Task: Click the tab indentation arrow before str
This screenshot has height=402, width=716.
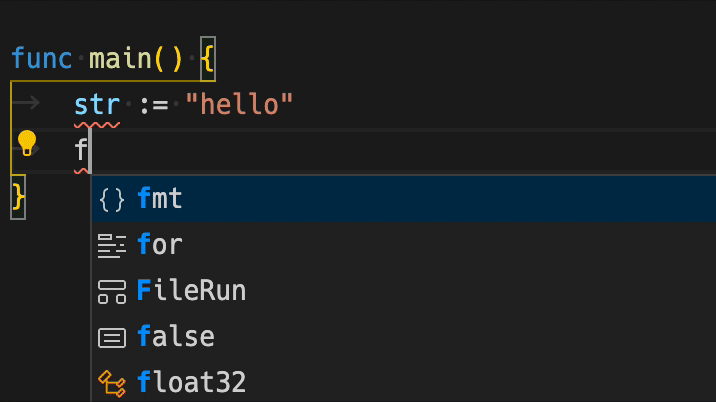Action: (x=28, y=104)
